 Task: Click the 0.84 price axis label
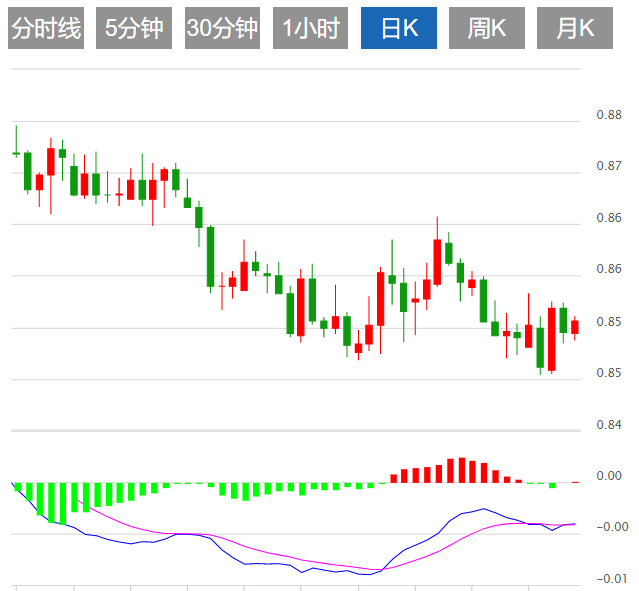[x=609, y=425]
